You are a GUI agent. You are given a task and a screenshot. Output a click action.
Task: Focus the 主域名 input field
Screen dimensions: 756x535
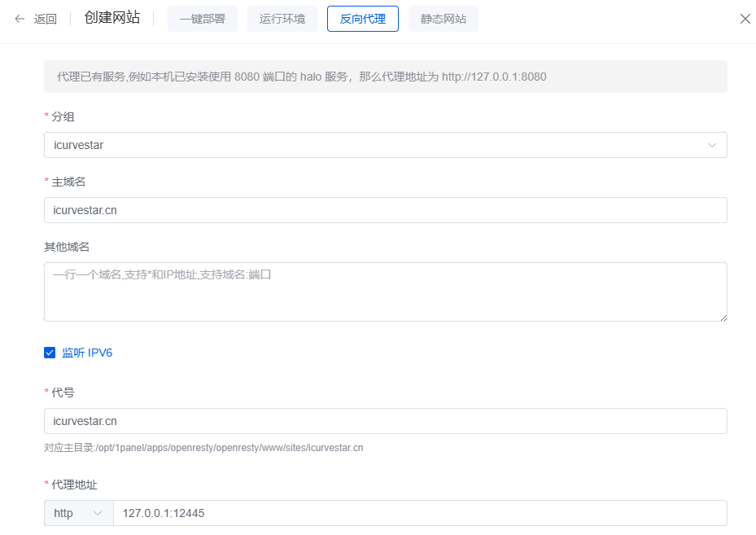point(385,210)
